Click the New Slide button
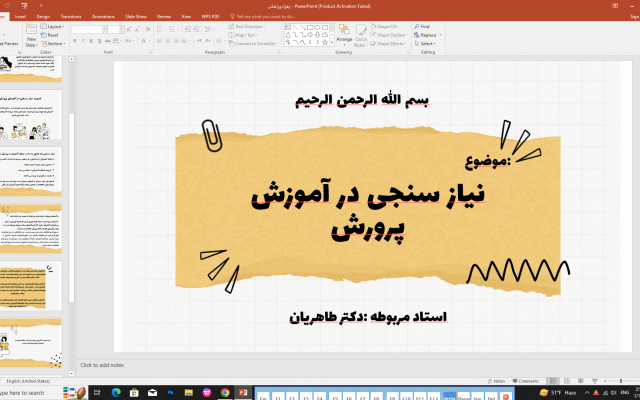Image resolution: width=640 pixels, height=400 pixels. pos(31,35)
